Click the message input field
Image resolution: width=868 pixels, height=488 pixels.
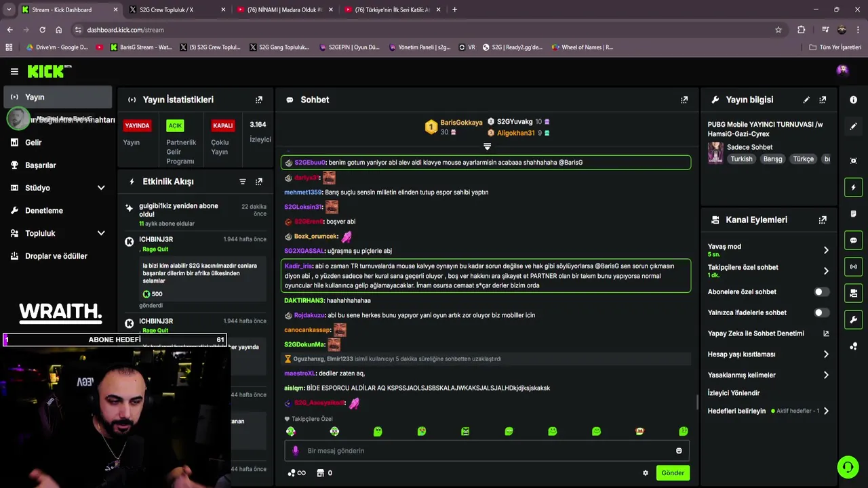pyautogui.click(x=487, y=451)
